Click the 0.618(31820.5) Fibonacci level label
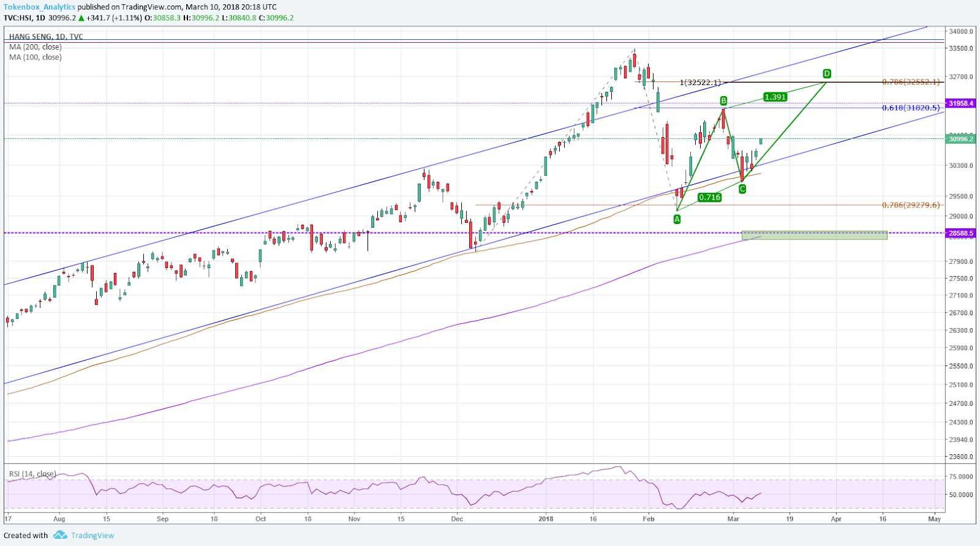Viewport: 980px width, 546px height. click(x=910, y=108)
